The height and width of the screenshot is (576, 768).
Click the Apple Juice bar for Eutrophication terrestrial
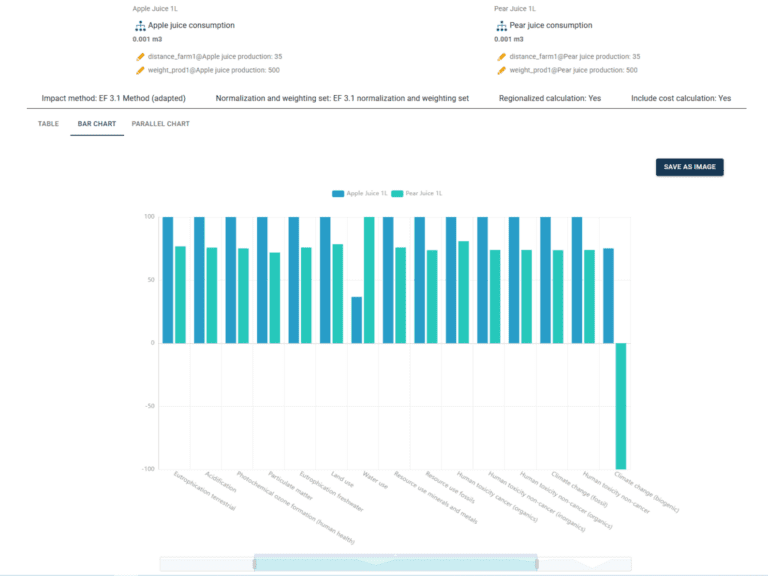(168, 280)
